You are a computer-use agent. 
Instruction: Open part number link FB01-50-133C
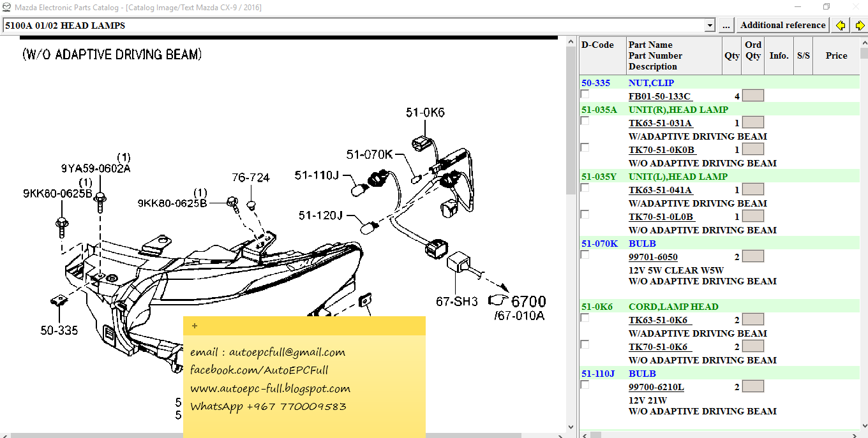659,96
